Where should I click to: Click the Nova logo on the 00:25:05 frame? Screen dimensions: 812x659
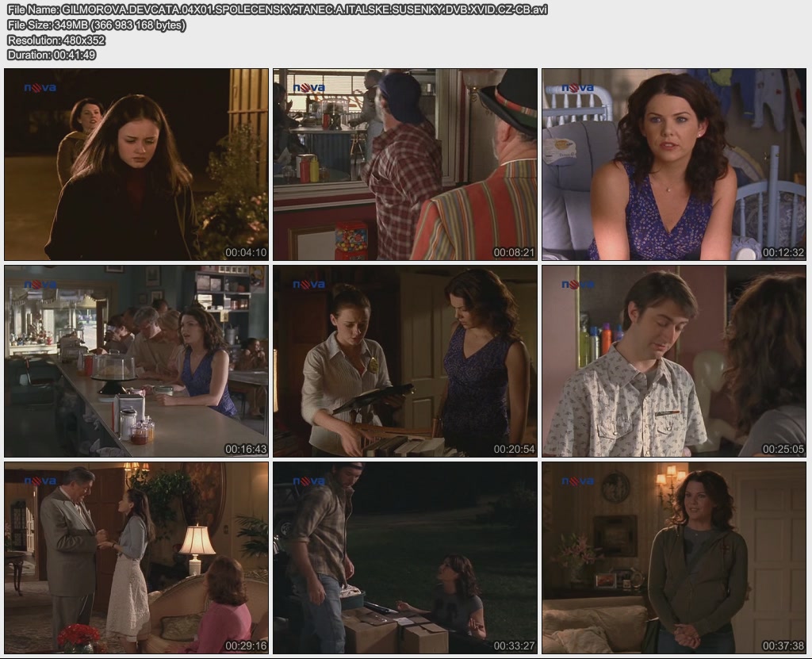pos(578,285)
